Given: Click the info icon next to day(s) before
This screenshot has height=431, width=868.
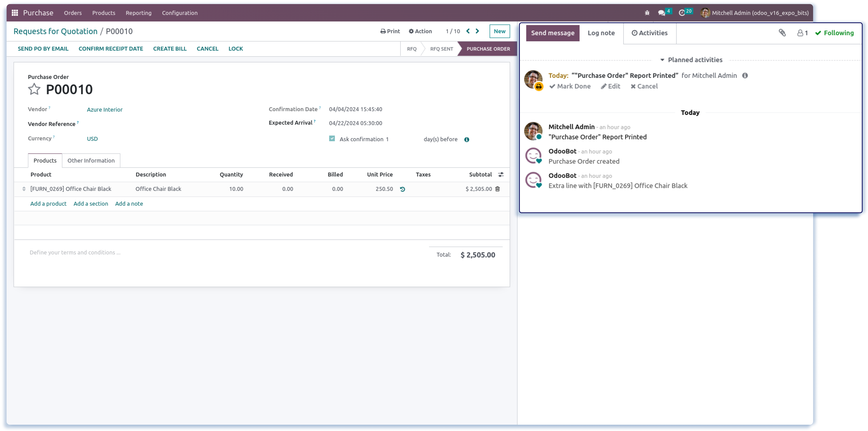Looking at the screenshot, I should click(467, 140).
